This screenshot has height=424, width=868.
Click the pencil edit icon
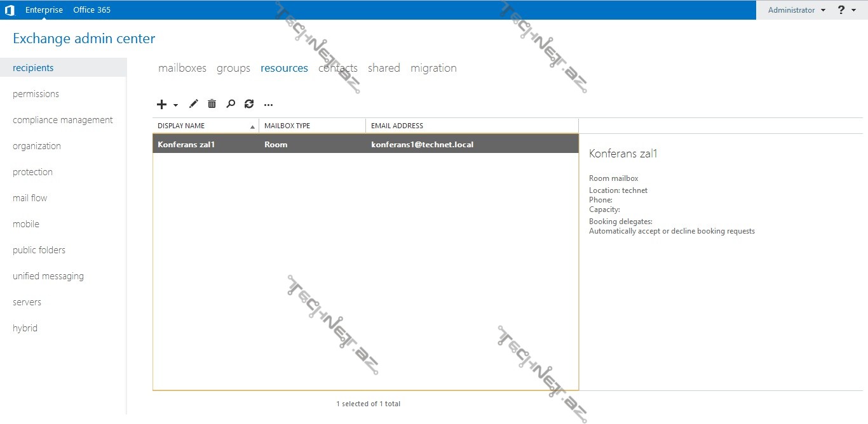point(194,104)
